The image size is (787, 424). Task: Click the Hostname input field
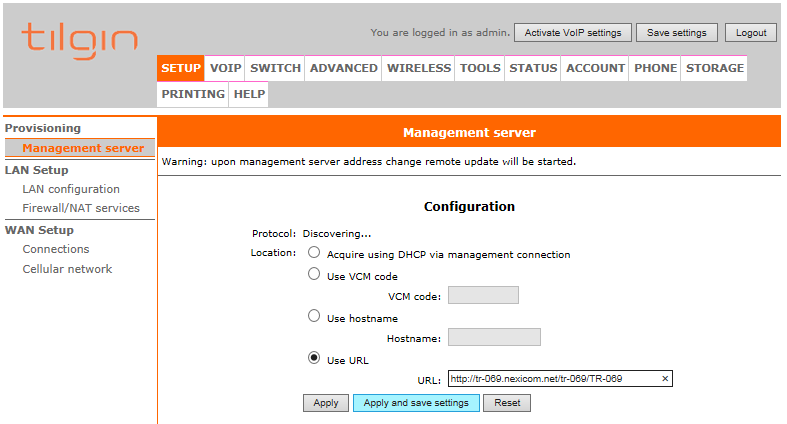494,337
